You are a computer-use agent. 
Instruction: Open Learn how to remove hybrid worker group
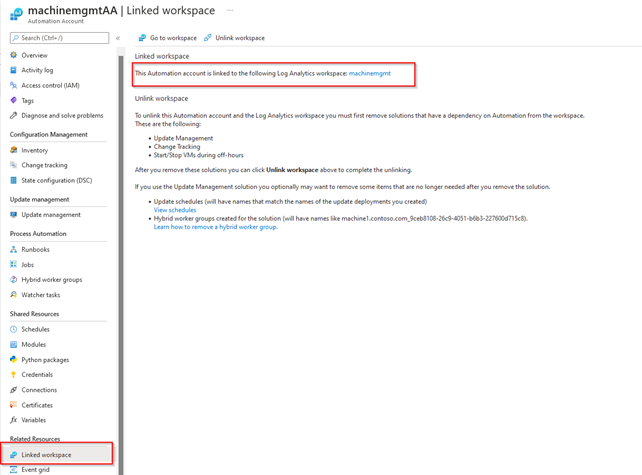pos(215,227)
